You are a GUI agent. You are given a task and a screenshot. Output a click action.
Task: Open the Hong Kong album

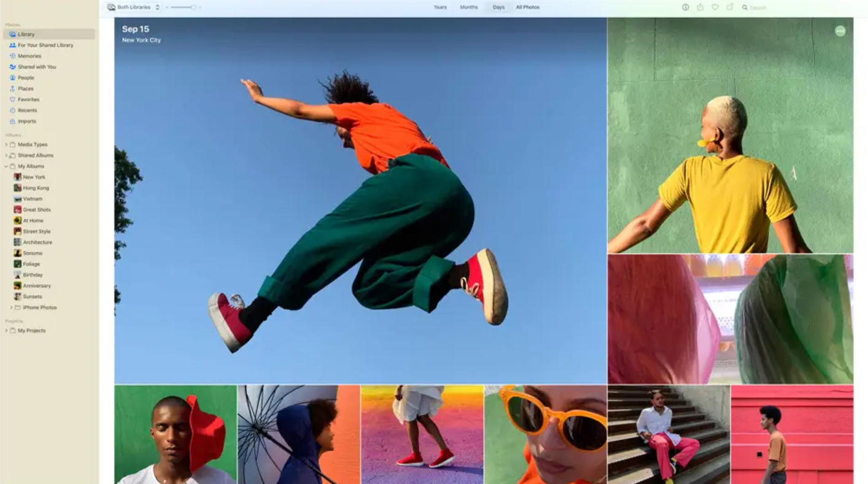tap(48, 188)
